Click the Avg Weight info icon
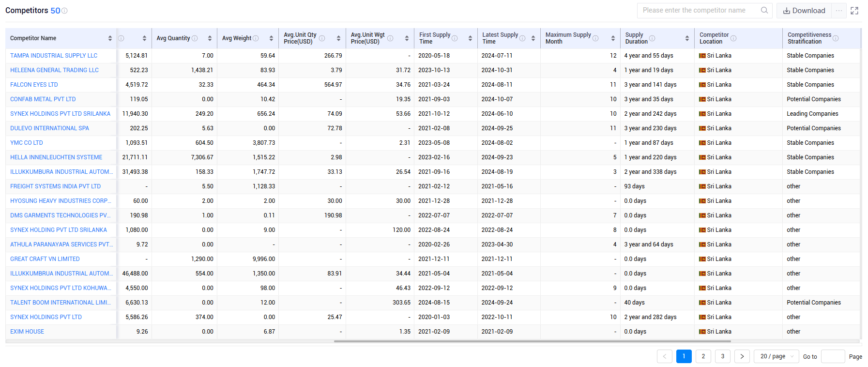Screen dimensions: 868x367 pos(256,38)
